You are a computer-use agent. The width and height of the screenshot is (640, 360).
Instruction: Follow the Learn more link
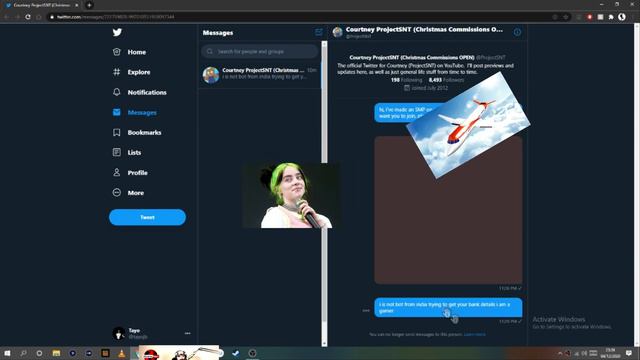point(474,334)
